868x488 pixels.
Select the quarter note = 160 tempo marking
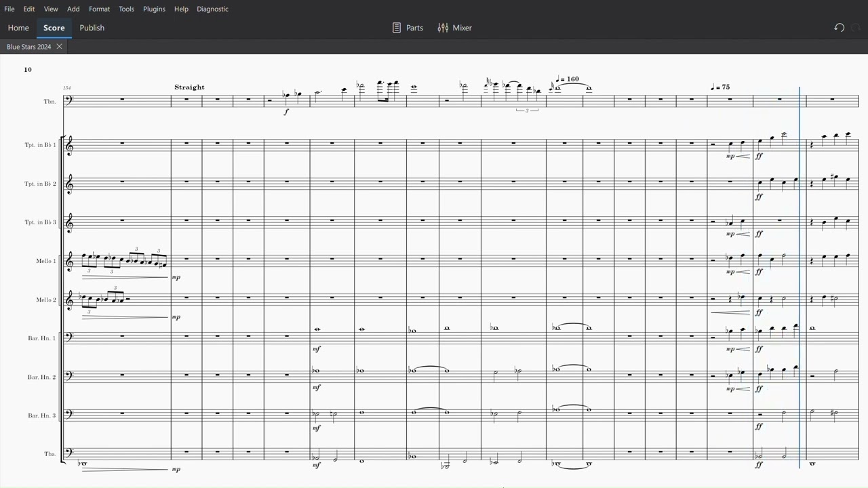point(568,79)
